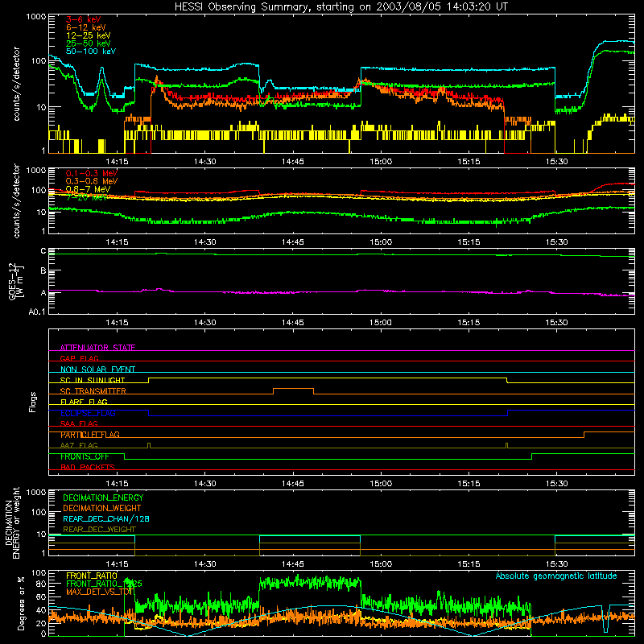Pick the BAD_PACKETS flag label
Viewport: 644px width, 644px height.
[x=88, y=467]
